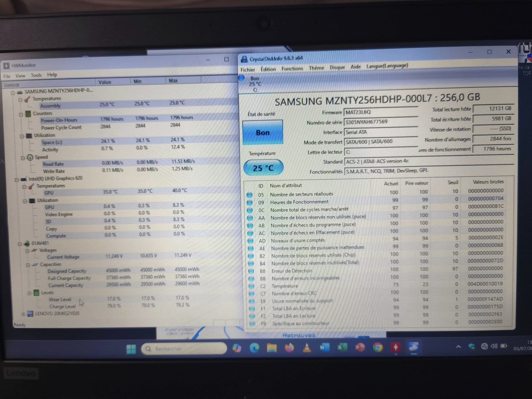The image size is (532, 399).
Task: Open the Fichier menu in CrystalDiskInfo
Action: (x=247, y=70)
